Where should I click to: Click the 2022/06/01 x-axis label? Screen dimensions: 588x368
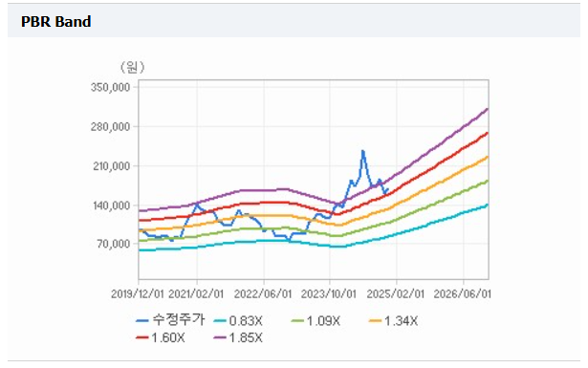pyautogui.click(x=263, y=293)
